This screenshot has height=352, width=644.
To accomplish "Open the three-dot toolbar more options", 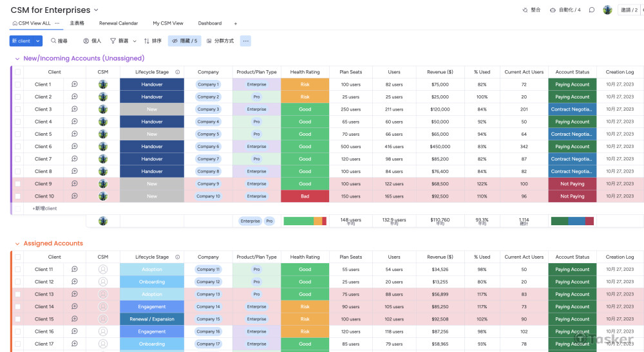I will click(245, 41).
